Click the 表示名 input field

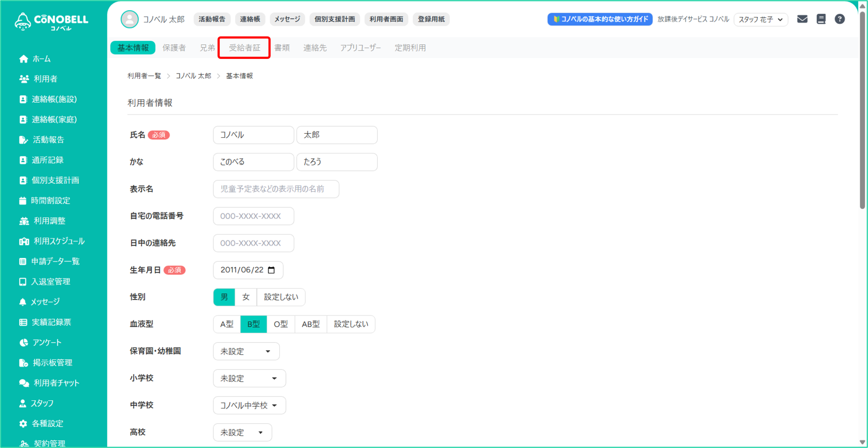pyautogui.click(x=276, y=189)
